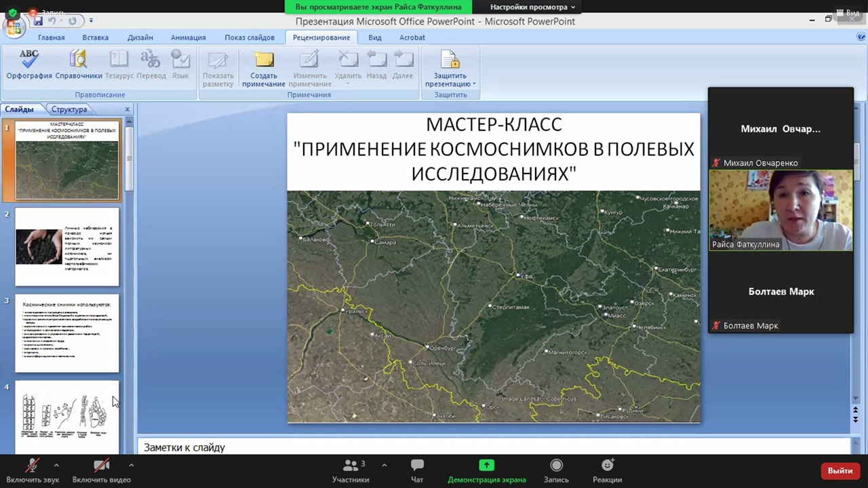Close the slides pane with X

127,109
